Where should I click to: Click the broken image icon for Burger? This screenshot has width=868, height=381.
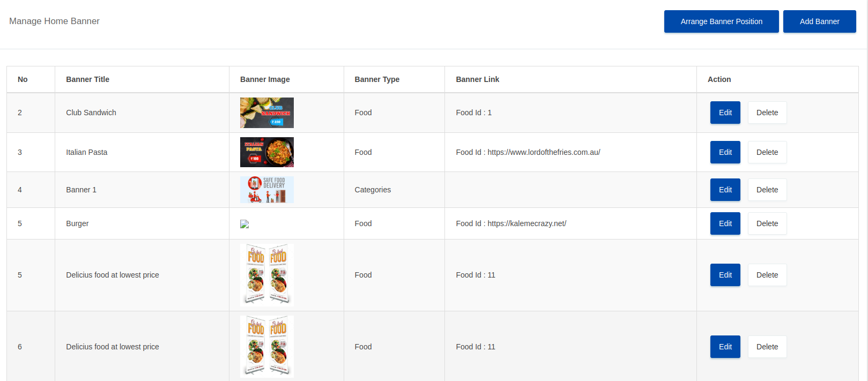tap(244, 224)
